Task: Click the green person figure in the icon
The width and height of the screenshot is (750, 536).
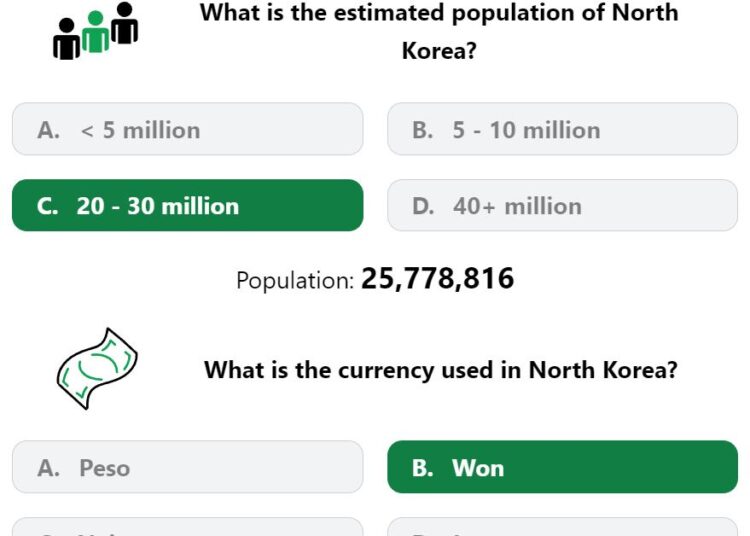Action: (96, 32)
